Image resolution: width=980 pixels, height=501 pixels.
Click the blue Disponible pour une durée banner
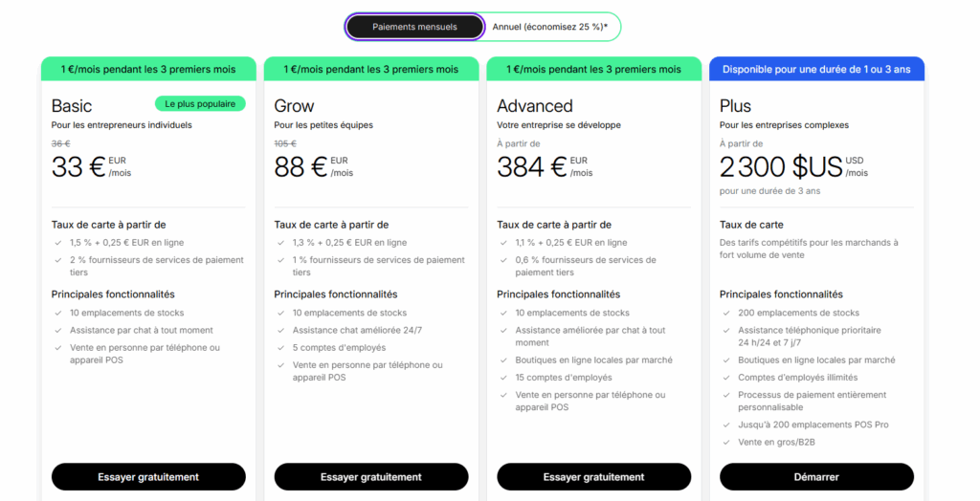click(x=816, y=69)
